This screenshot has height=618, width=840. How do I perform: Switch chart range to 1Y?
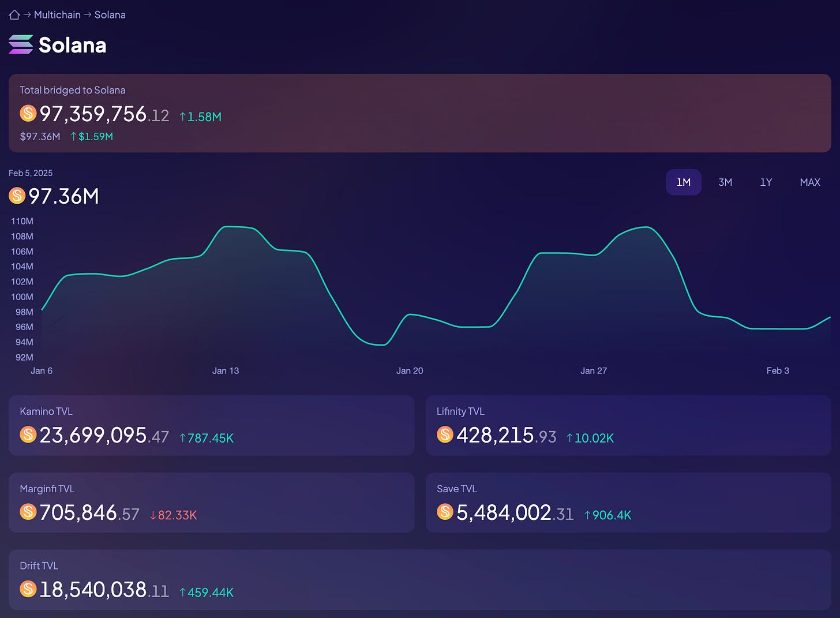click(x=766, y=182)
